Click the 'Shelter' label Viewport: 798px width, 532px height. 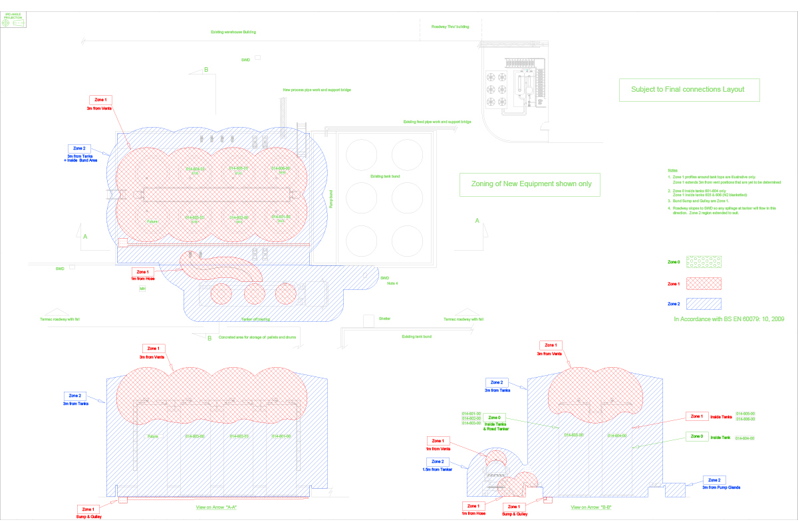point(384,319)
